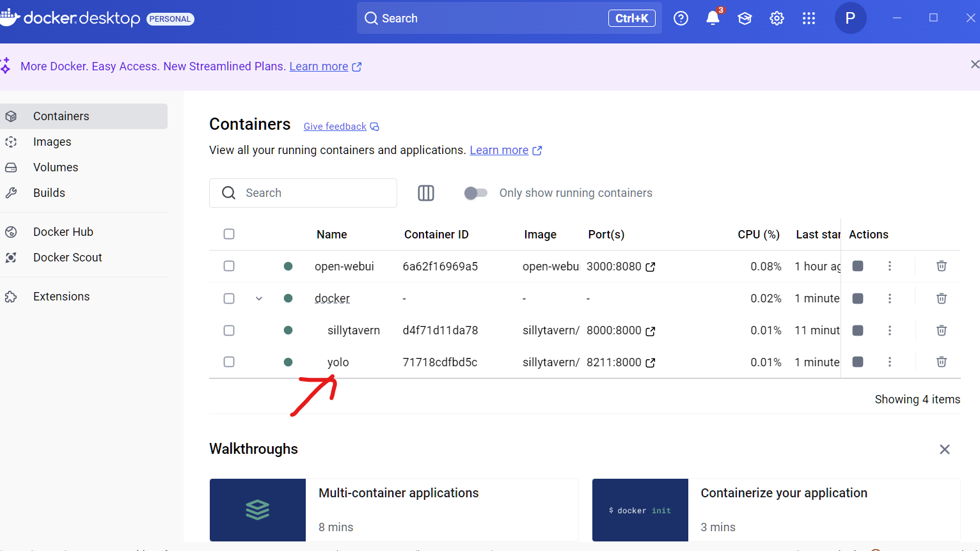Open the open-webui container name
The height and width of the screenshot is (551, 980).
click(x=344, y=267)
